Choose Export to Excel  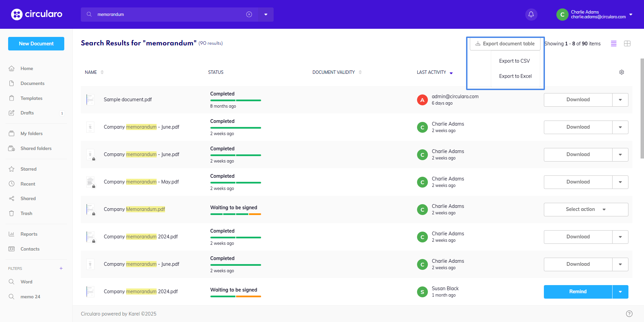pyautogui.click(x=515, y=76)
